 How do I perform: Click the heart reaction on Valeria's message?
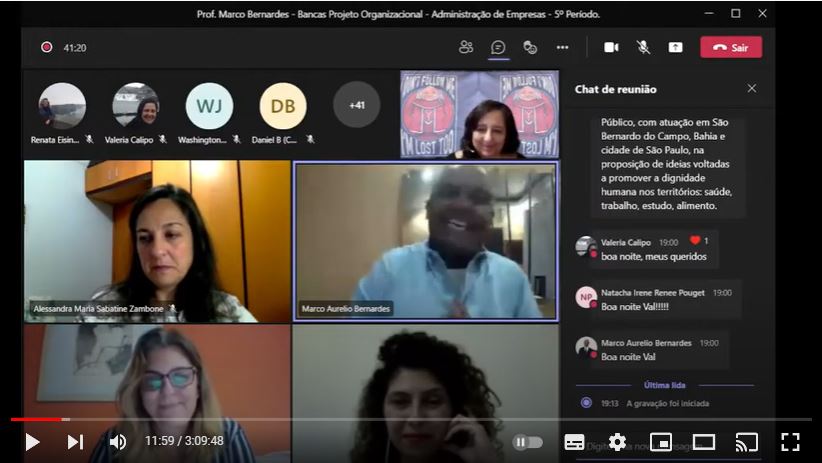(695, 240)
